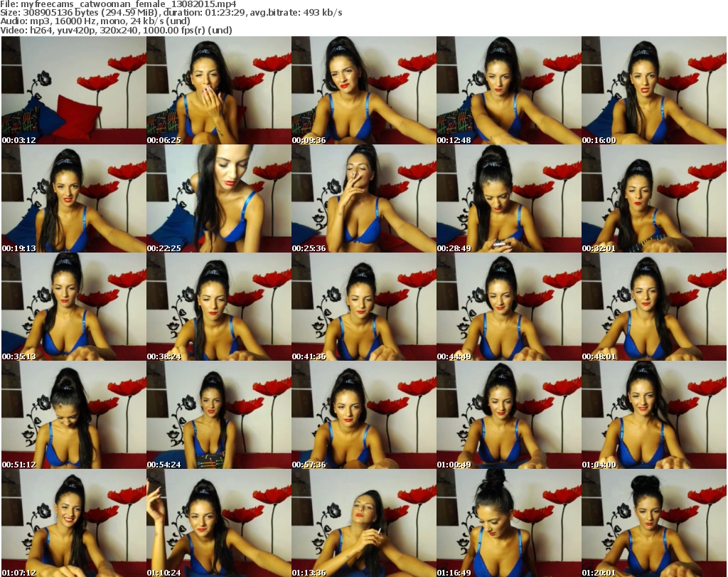Open the thumbnail stamped 00:41:36
Image resolution: width=728 pixels, height=577 pixels.
(364, 307)
